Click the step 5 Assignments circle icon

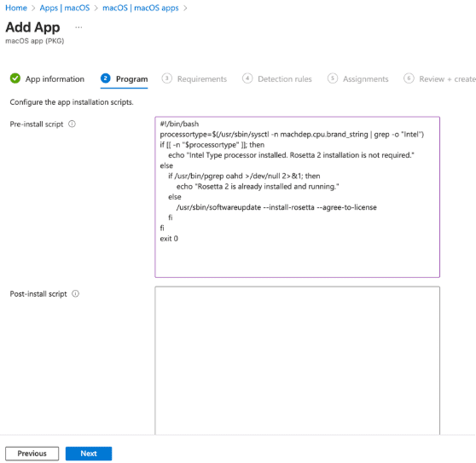pos(333,78)
